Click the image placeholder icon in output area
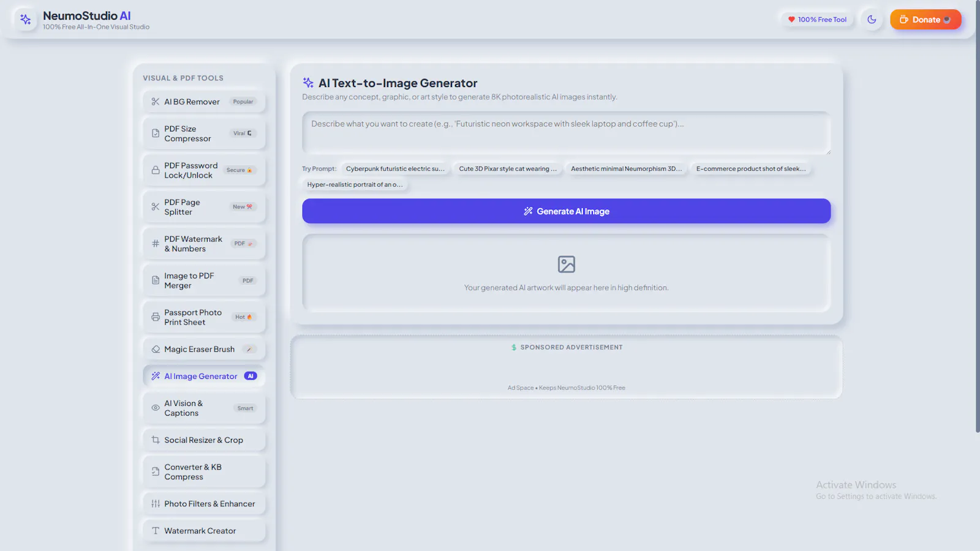The width and height of the screenshot is (980, 551). coord(567,264)
